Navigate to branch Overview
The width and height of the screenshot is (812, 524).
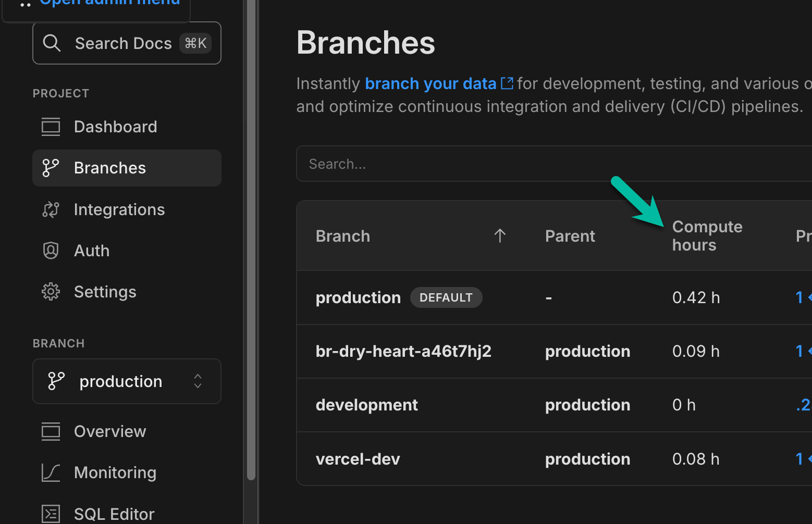coord(127,431)
